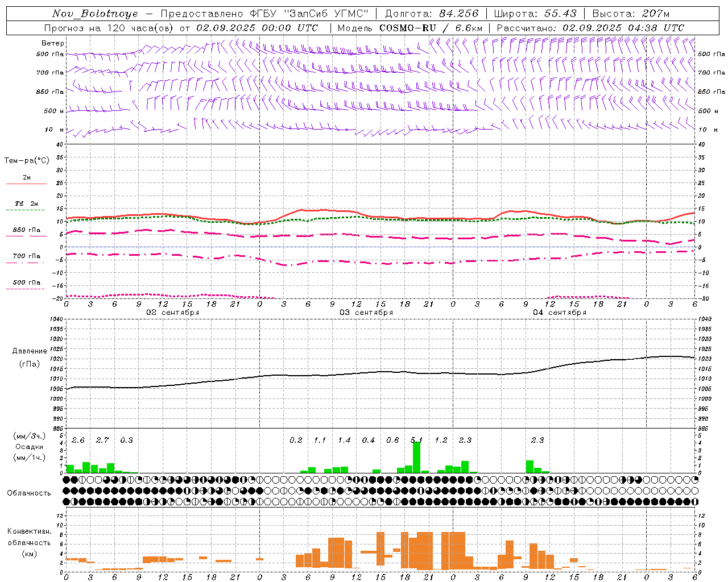
Task: Select the longitude value Долгота: 84.256
Action: pyautogui.click(x=432, y=14)
